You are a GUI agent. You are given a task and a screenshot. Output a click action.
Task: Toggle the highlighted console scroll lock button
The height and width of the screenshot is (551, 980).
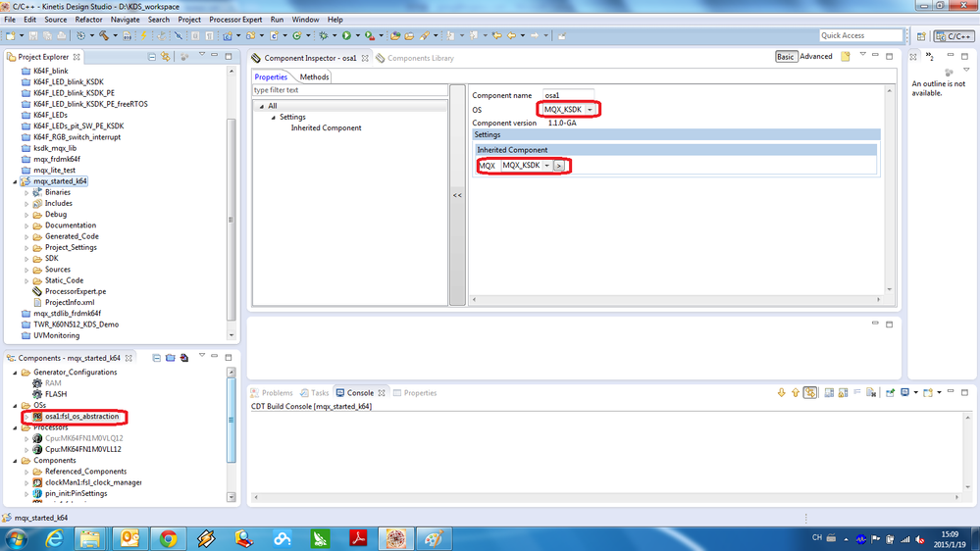coord(810,393)
